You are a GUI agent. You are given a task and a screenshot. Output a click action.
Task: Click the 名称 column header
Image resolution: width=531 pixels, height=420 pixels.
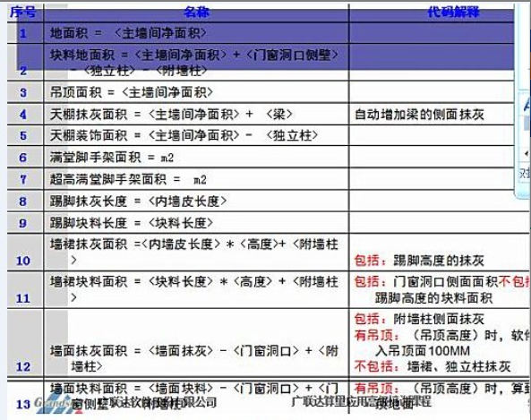click(x=196, y=13)
